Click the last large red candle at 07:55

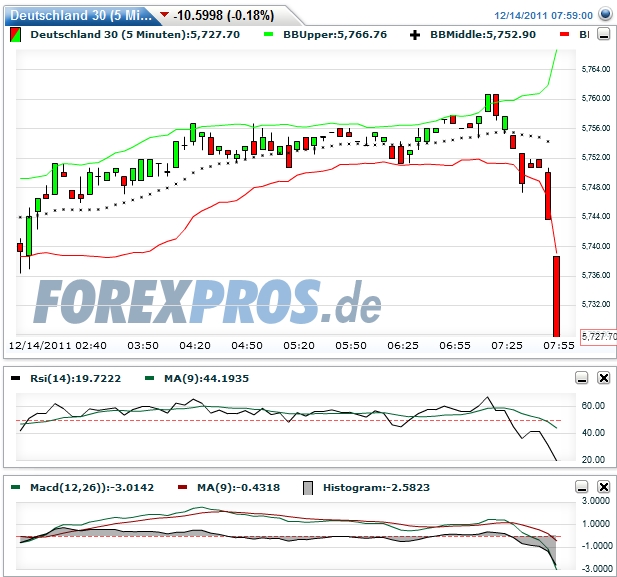pos(556,296)
